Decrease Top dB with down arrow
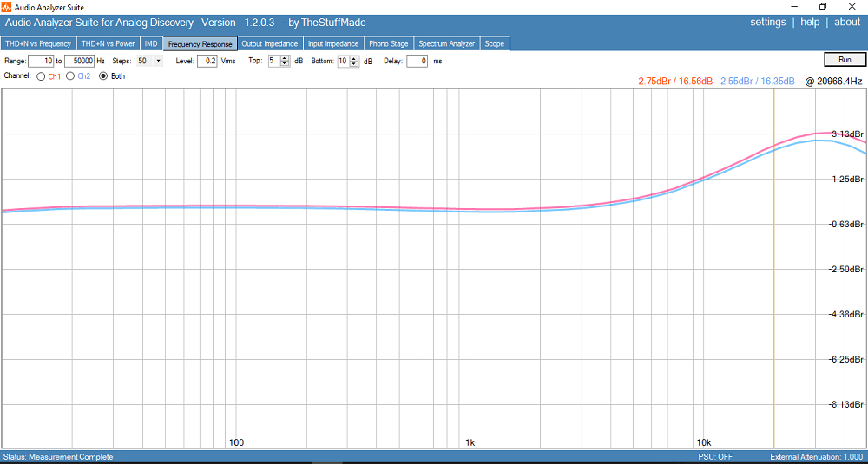868x464 pixels. coord(285,63)
